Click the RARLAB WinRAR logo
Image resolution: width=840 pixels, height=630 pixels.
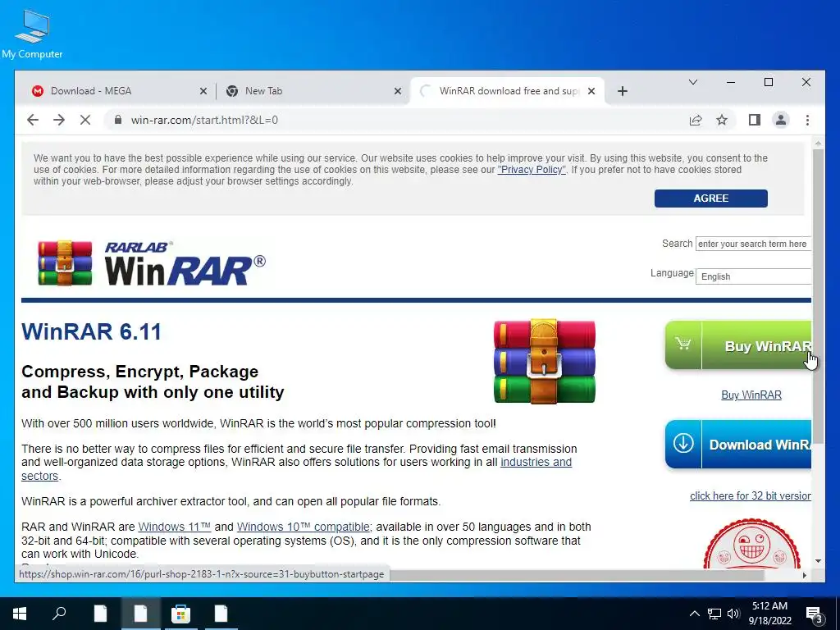point(152,262)
